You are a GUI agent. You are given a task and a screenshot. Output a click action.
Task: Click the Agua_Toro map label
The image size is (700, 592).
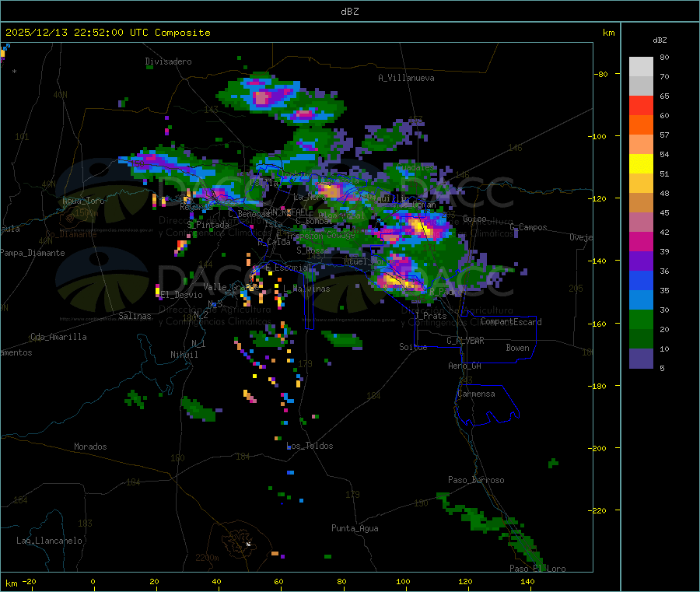tap(83, 201)
